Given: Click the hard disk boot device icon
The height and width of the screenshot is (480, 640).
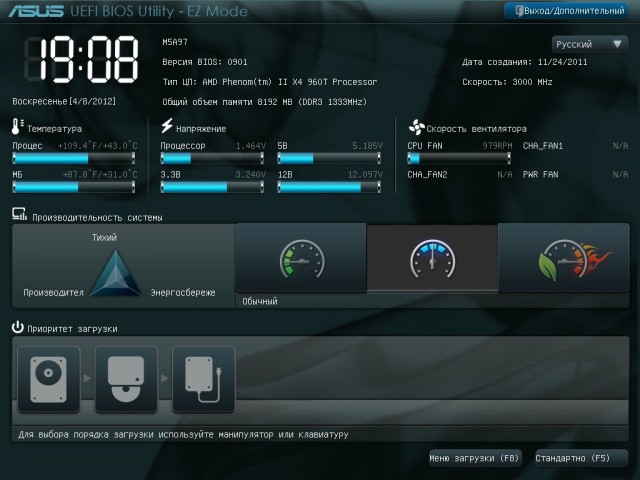Looking at the screenshot, I should coord(49,379).
